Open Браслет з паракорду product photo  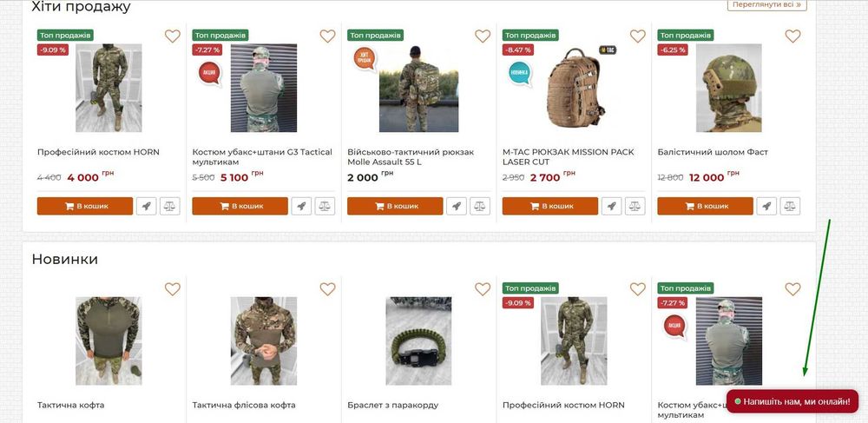[418, 340]
